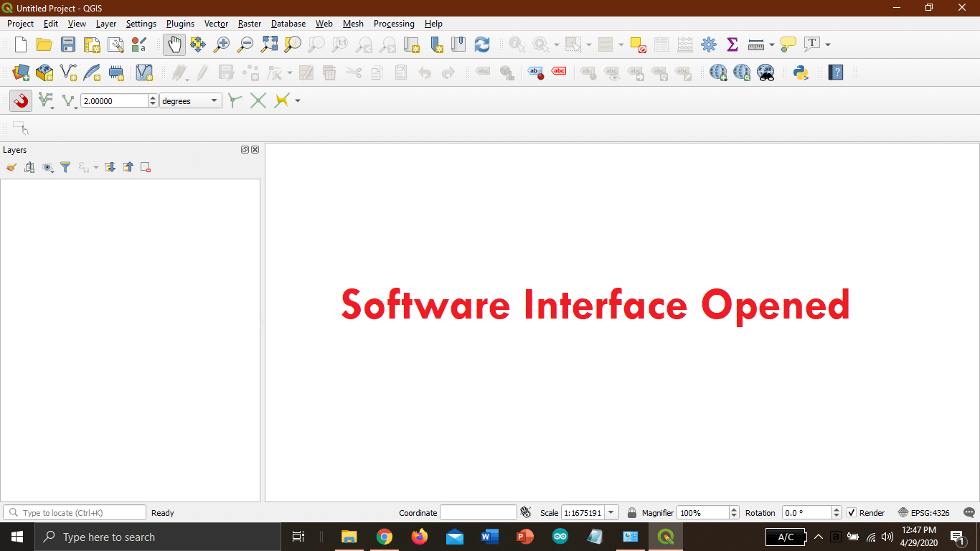Expand the Measure tool dropdown arrow
This screenshot has width=980, height=551.
[772, 44]
